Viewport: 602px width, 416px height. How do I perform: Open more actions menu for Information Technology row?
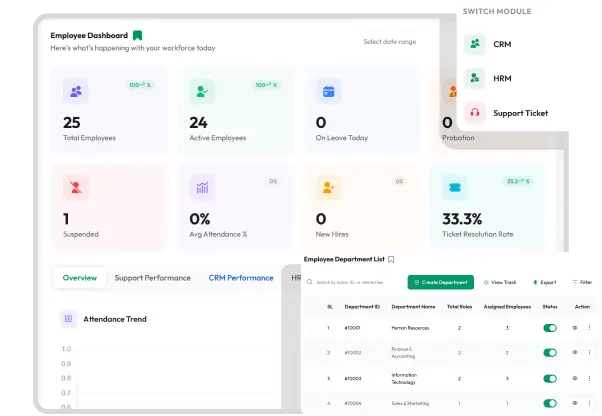589,378
